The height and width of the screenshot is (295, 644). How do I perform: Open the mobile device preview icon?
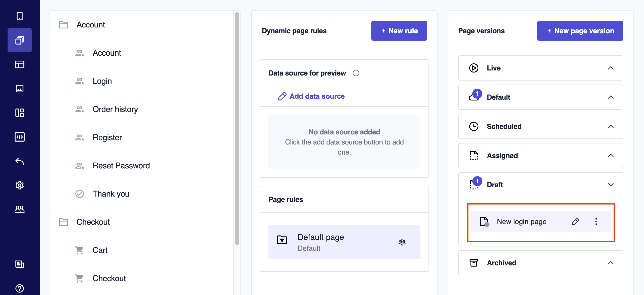click(20, 16)
